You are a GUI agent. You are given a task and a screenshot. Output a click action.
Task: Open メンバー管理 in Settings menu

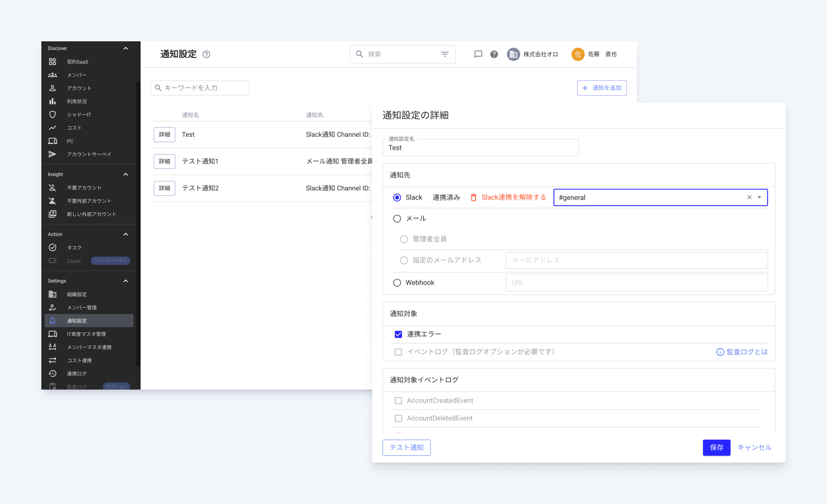(x=82, y=307)
